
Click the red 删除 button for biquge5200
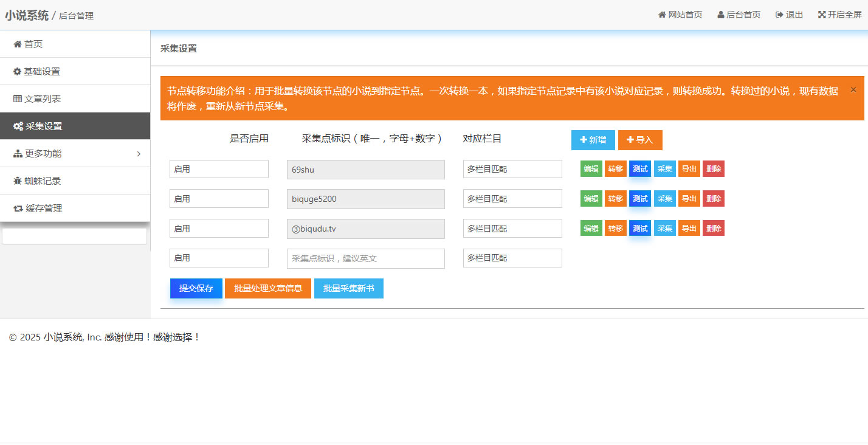coord(714,199)
